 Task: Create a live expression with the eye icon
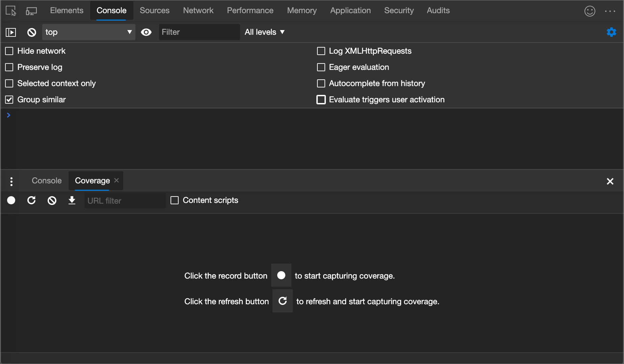click(146, 32)
